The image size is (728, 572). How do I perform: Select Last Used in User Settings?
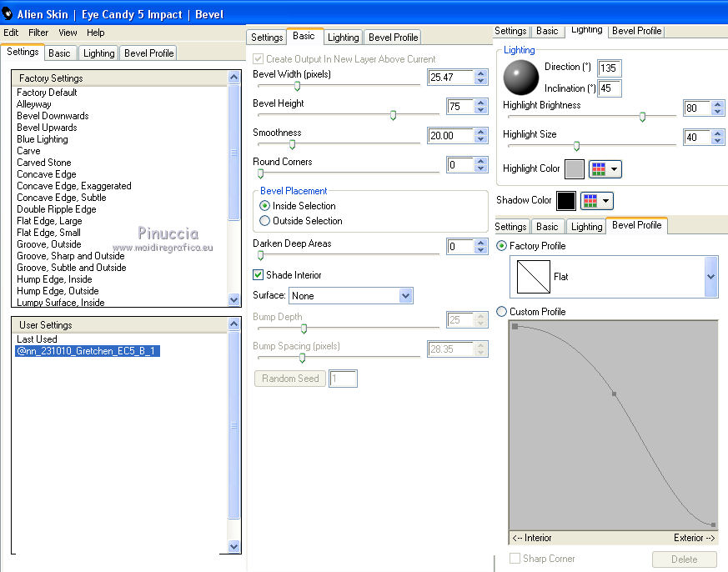[x=37, y=339]
